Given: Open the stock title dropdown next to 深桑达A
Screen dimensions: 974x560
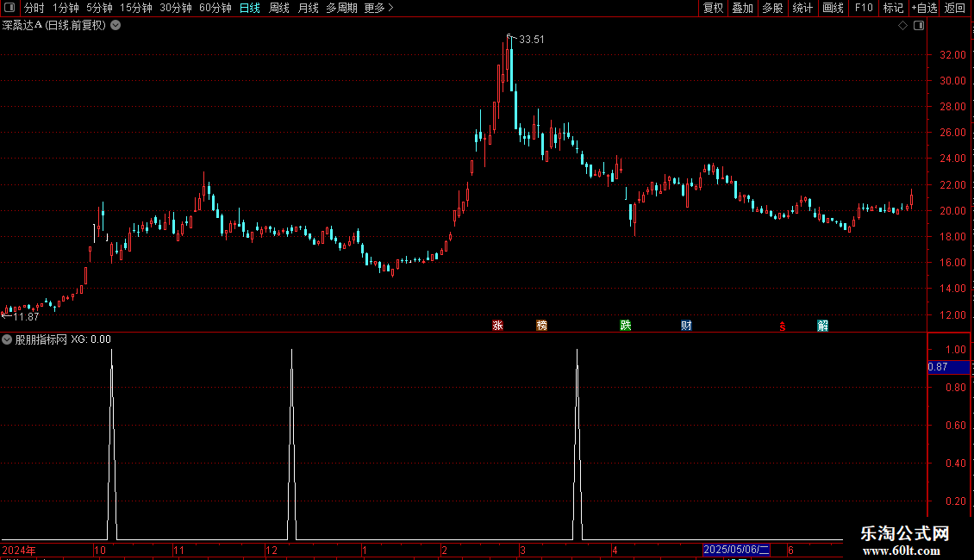Looking at the screenshot, I should pos(116,26).
